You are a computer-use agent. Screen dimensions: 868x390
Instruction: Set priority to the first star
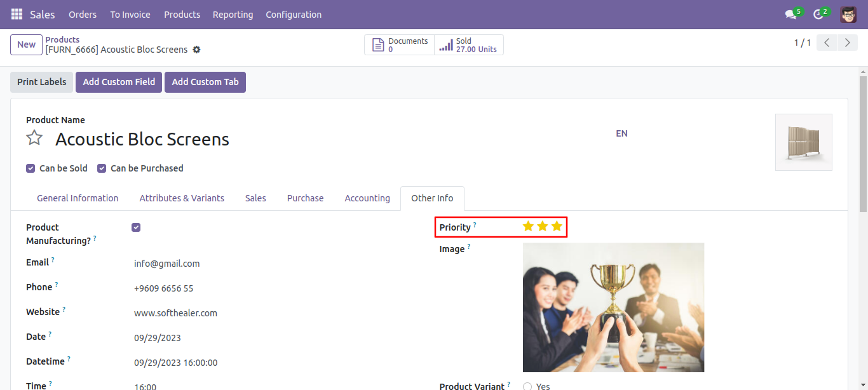[528, 226]
